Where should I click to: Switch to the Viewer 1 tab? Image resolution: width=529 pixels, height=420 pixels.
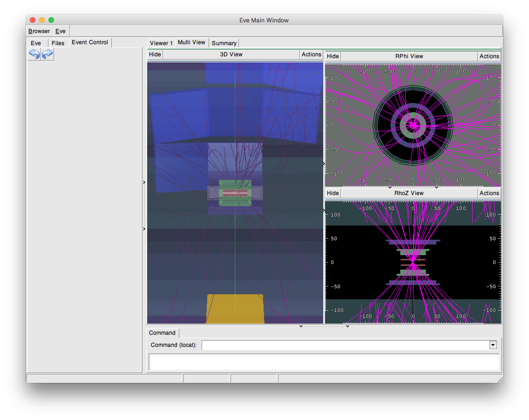pos(161,43)
